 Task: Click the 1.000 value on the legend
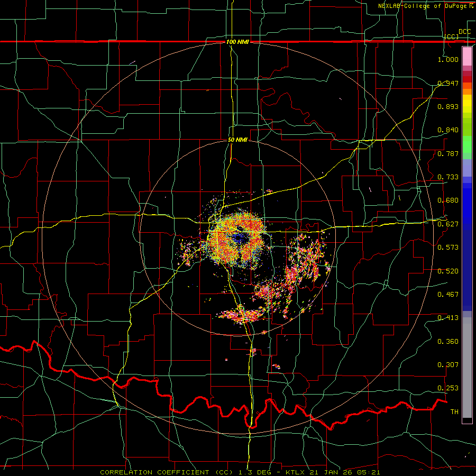[448, 59]
